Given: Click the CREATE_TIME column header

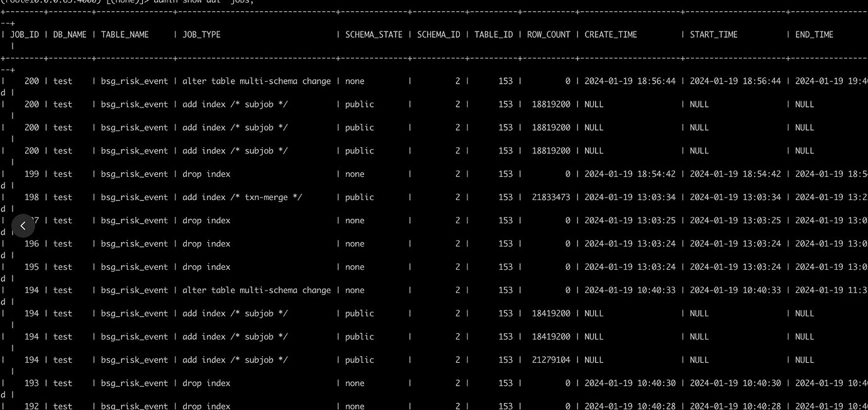Looking at the screenshot, I should (611, 35).
